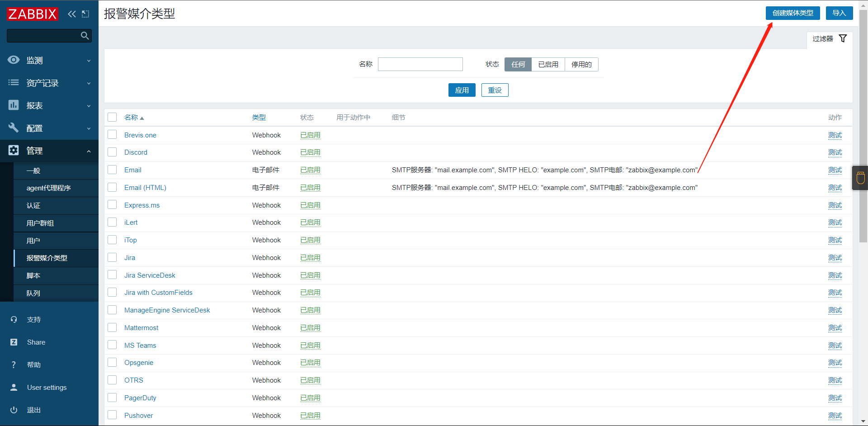Click the 名称 filter text field
The height and width of the screenshot is (426, 868).
(x=420, y=64)
